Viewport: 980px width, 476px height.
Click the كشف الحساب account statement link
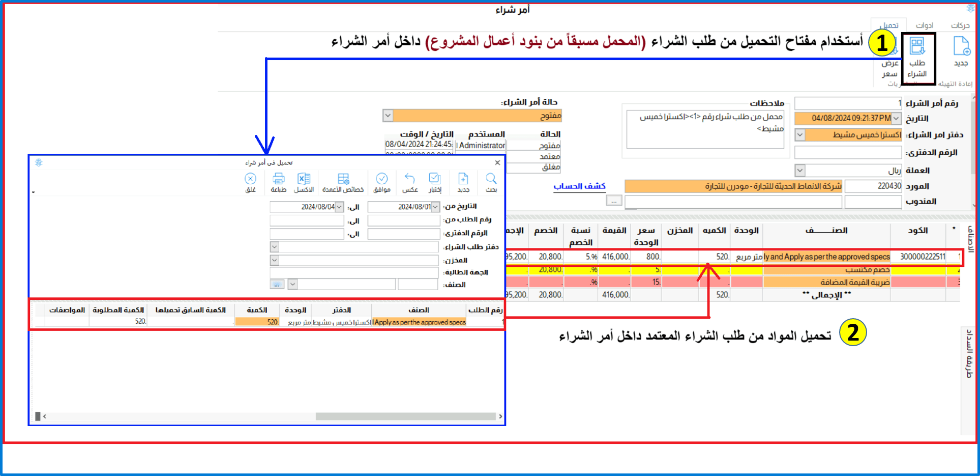click(x=579, y=186)
